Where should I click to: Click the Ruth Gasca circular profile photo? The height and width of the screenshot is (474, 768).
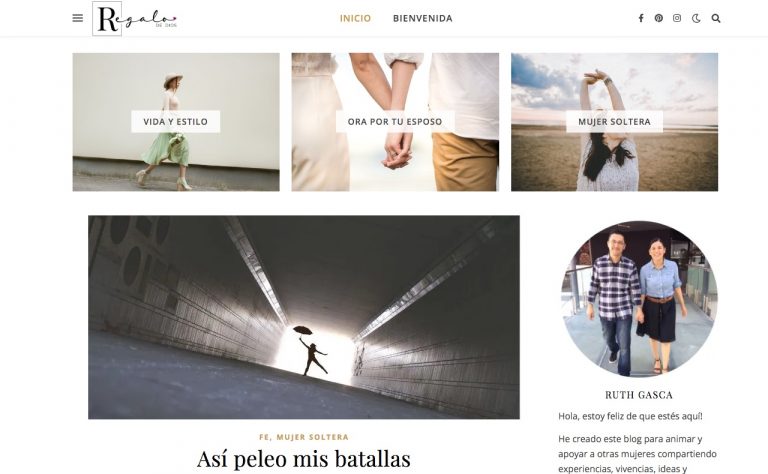[x=639, y=299]
